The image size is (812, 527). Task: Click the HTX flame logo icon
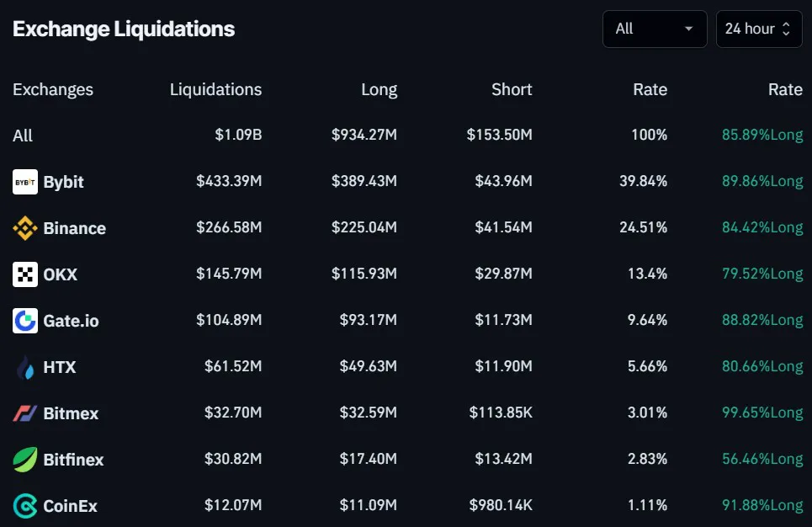pyautogui.click(x=25, y=367)
